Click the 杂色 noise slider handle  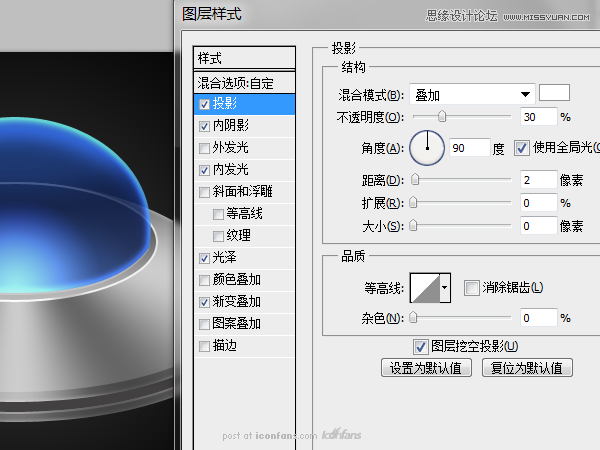(x=413, y=317)
